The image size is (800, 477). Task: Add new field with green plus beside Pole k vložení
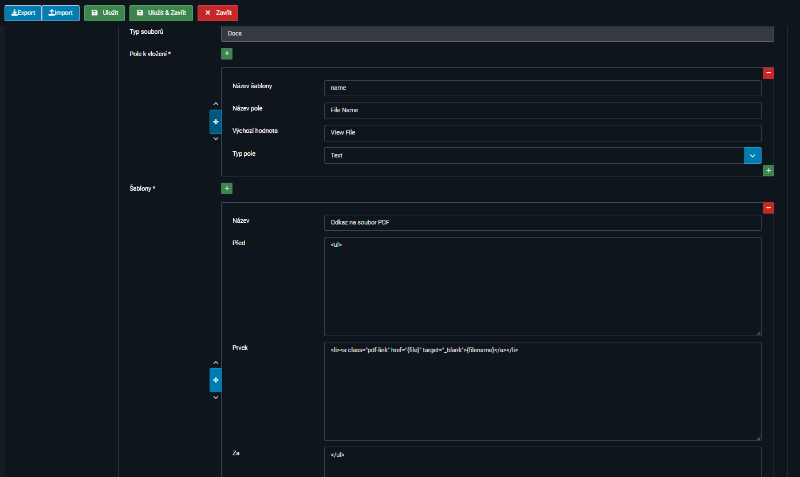[x=226, y=53]
